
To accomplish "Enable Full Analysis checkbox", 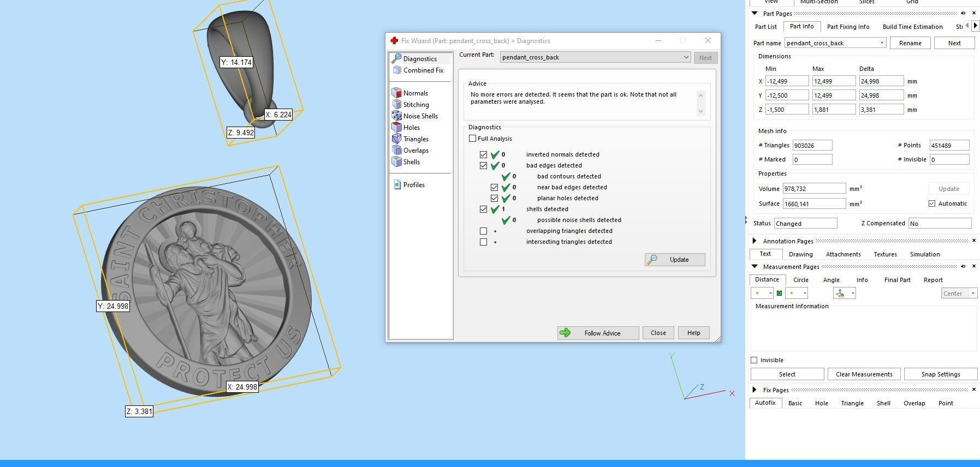I will pyautogui.click(x=473, y=139).
